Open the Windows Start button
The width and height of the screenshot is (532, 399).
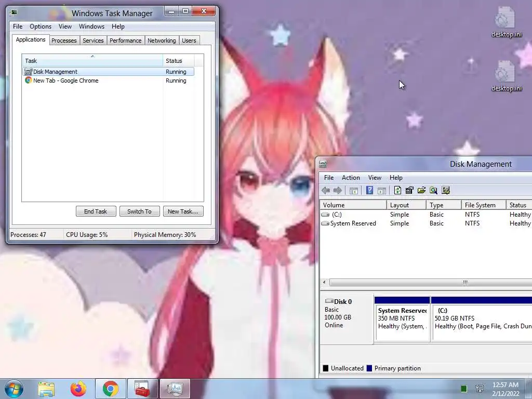(x=14, y=389)
